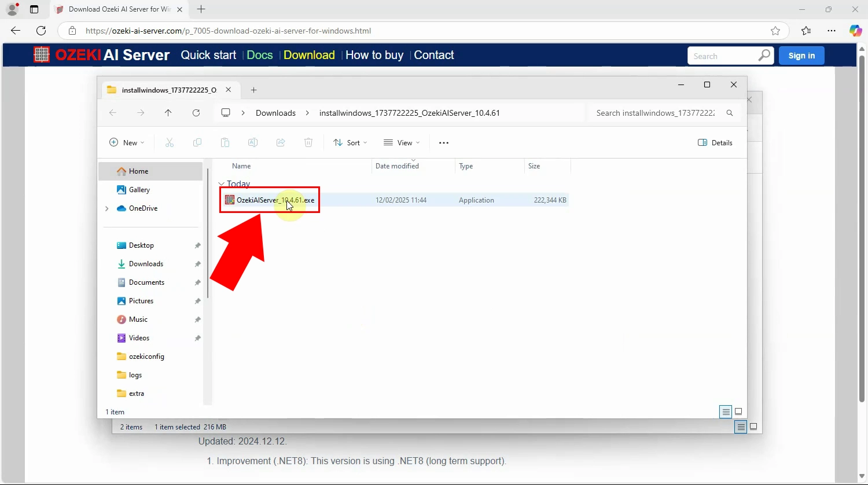Click the browser Back arrow
Viewport: 868px width, 485px height.
pos(16,31)
